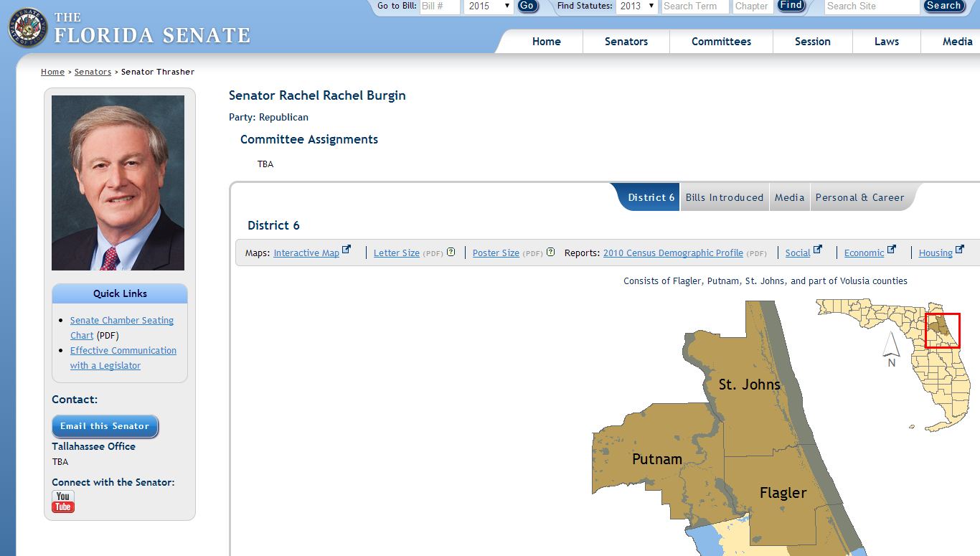This screenshot has height=556, width=980.
Task: Click external link icon beside Economic
Action: pyautogui.click(x=892, y=250)
